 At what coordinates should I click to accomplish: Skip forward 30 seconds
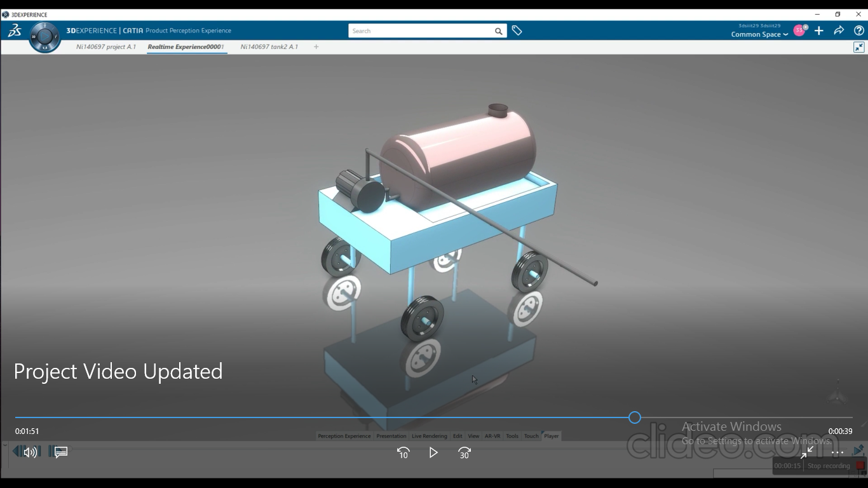[x=464, y=452]
